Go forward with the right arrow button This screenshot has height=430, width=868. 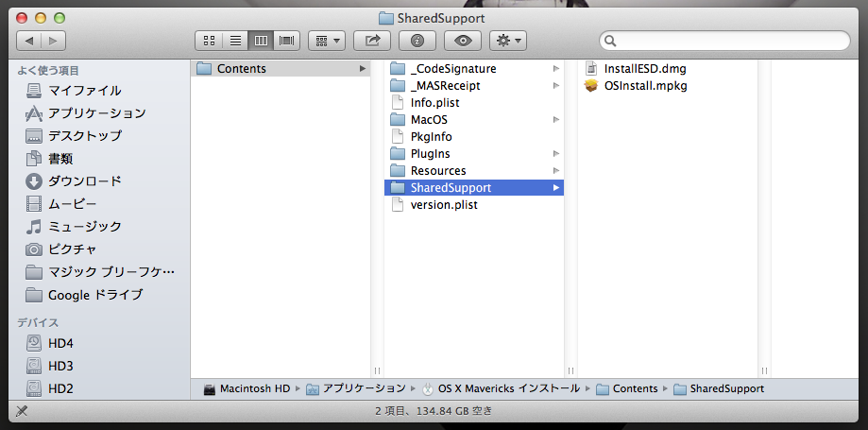point(53,41)
